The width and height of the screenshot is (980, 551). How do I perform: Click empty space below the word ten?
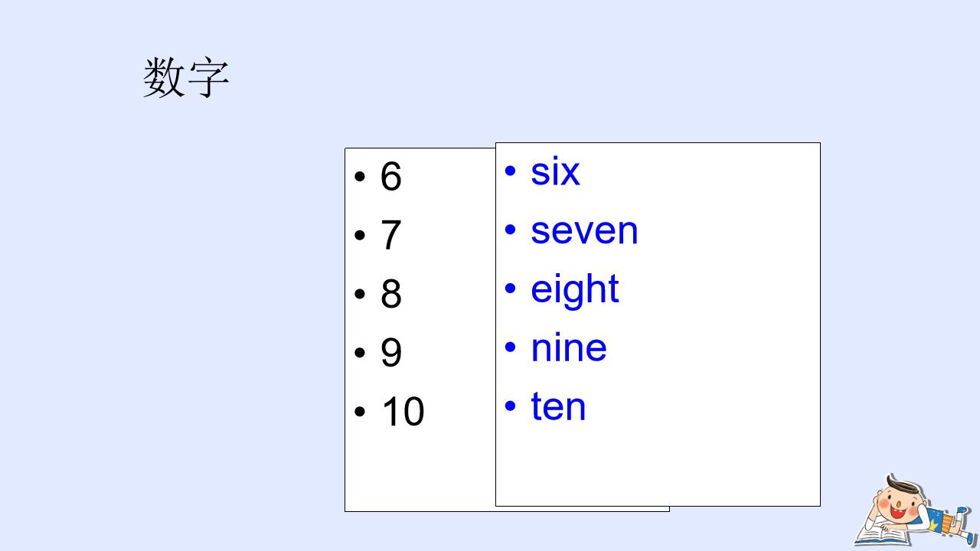(658, 467)
